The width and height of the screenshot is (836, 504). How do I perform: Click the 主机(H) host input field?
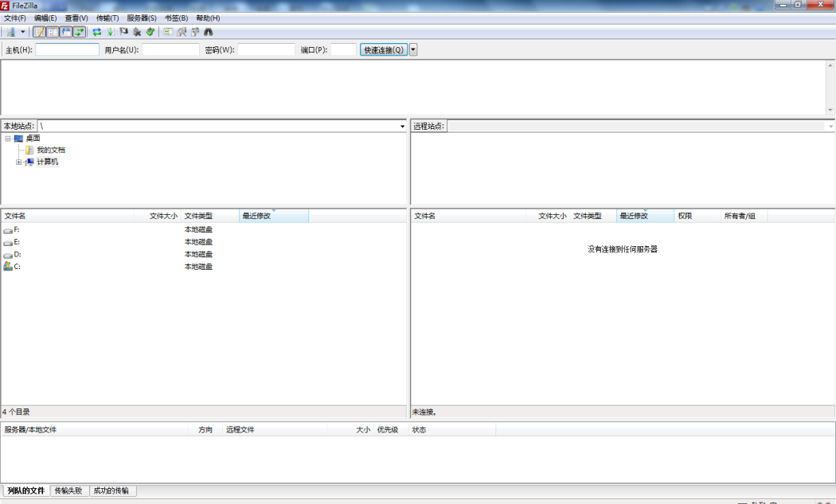pos(67,49)
